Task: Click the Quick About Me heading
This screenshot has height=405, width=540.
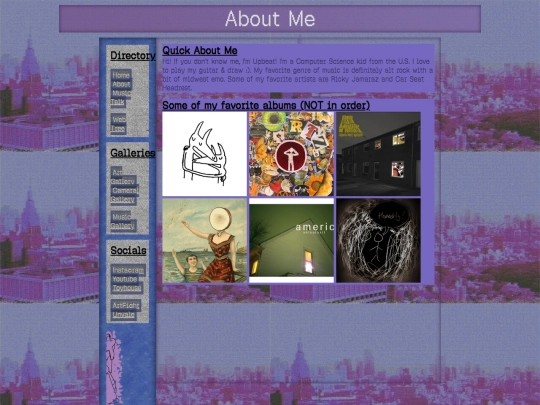Action: tap(200, 51)
